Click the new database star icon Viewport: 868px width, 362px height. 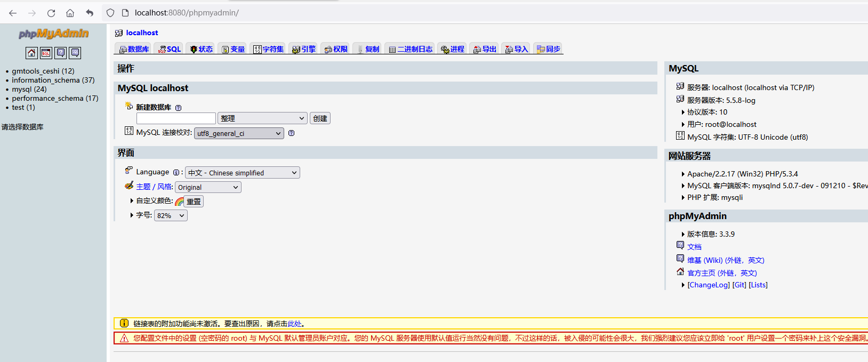129,106
